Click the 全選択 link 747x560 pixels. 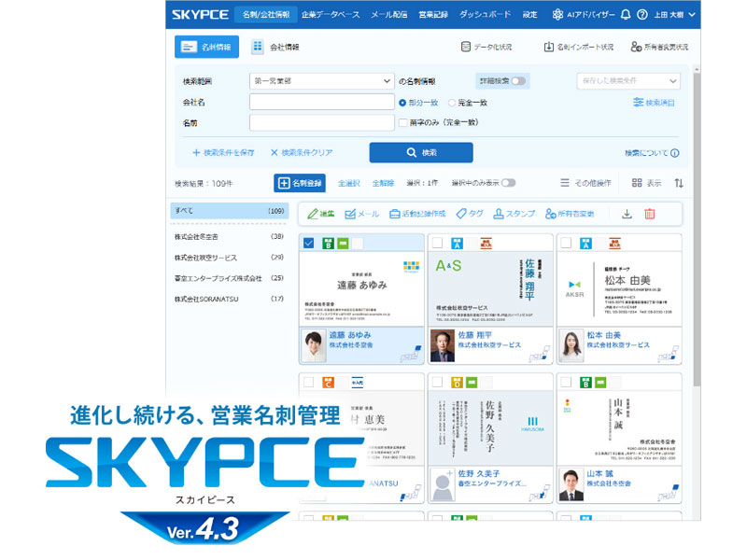(x=349, y=183)
